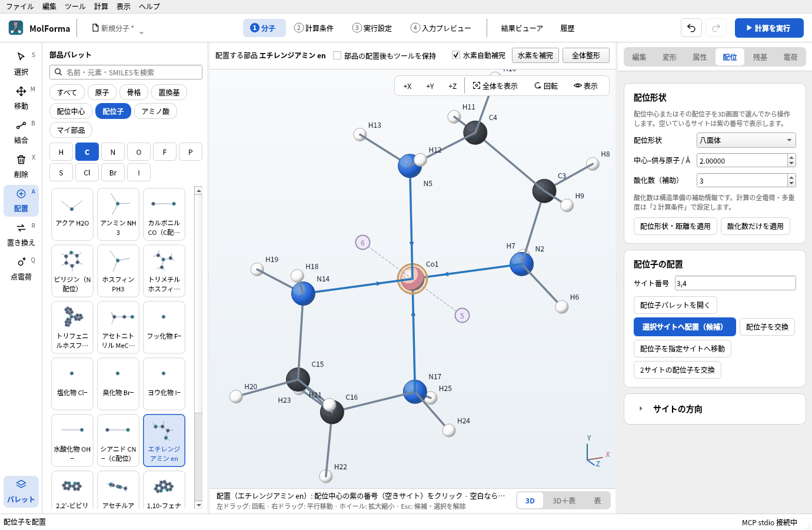This screenshot has width=812, height=530.
Task: Click the parts search field
Action: pyautogui.click(x=126, y=72)
